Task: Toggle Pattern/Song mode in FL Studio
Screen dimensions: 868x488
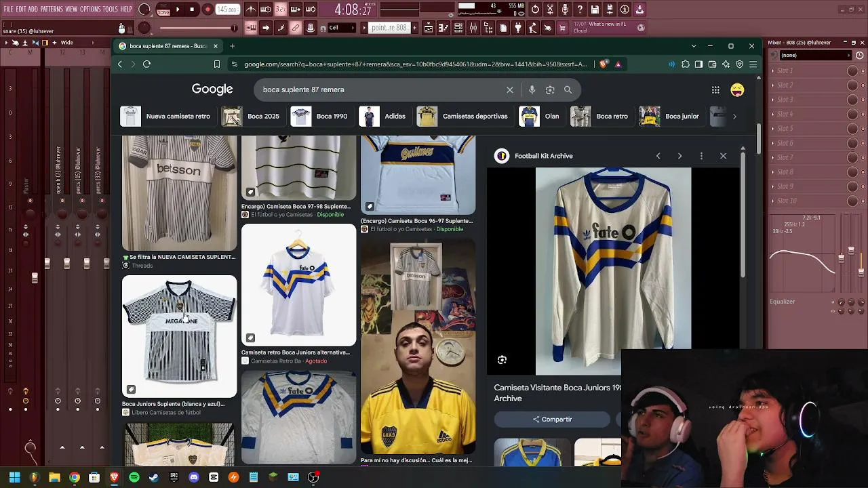Action: point(163,9)
